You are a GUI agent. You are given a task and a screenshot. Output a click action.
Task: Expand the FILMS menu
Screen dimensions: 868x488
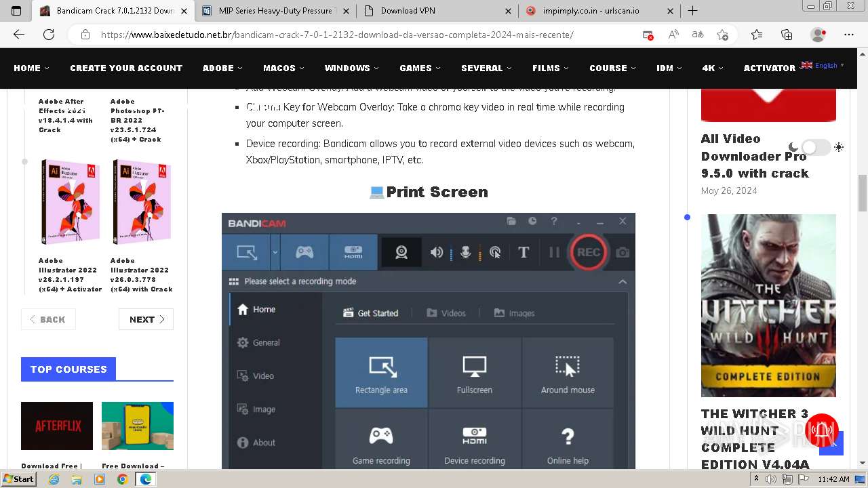point(550,68)
